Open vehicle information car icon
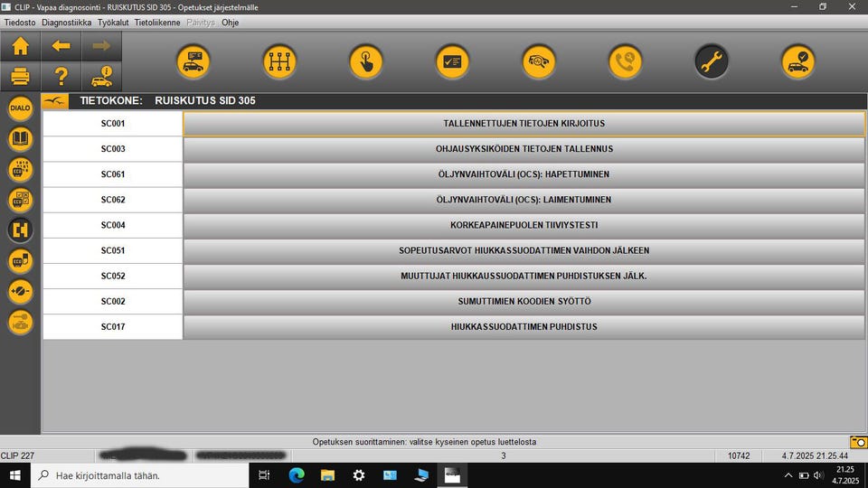This screenshot has height=488, width=868. [x=101, y=76]
